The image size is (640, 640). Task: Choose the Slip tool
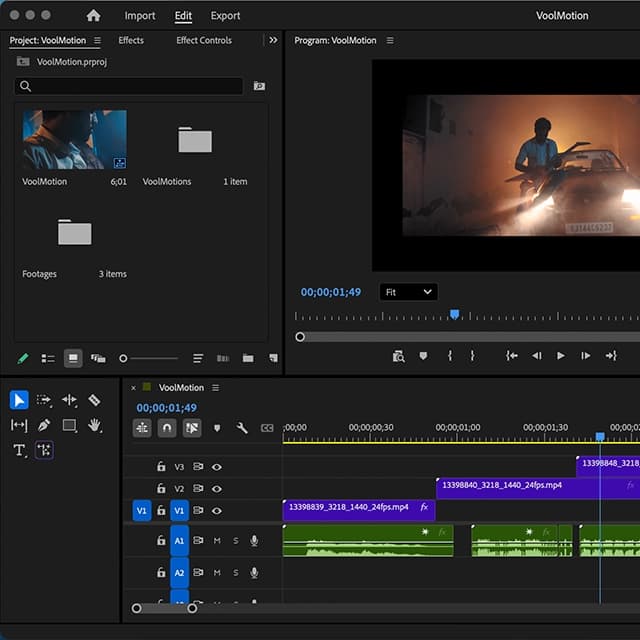[x=19, y=425]
